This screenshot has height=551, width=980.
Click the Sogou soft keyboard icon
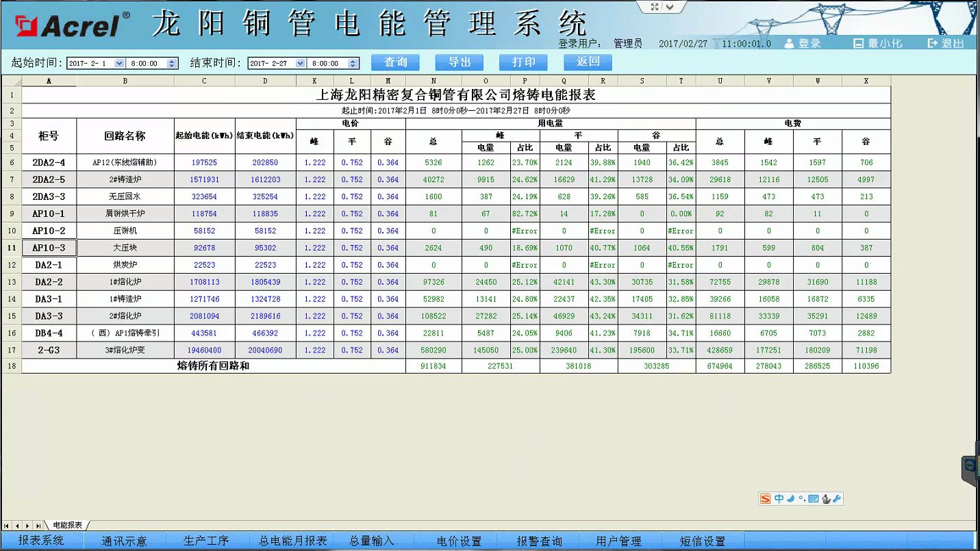tap(813, 499)
